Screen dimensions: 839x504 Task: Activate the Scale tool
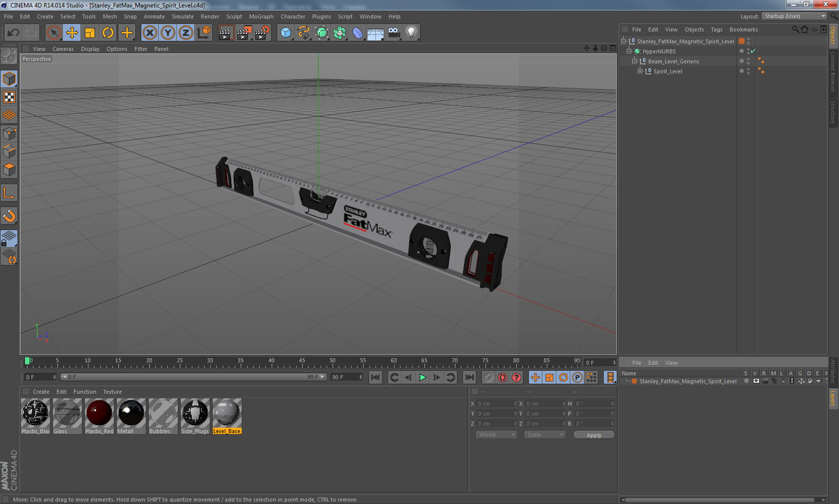tap(90, 33)
